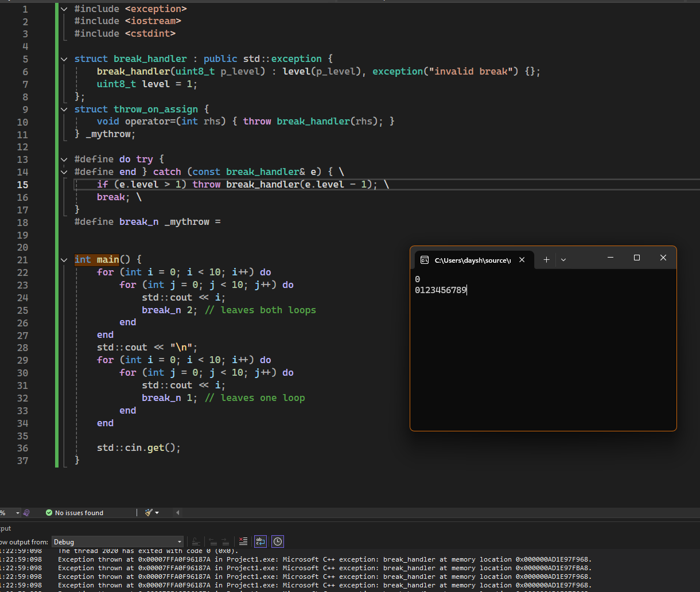This screenshot has height=592, width=700.
Task: Minimize the console window
Action: 610,258
